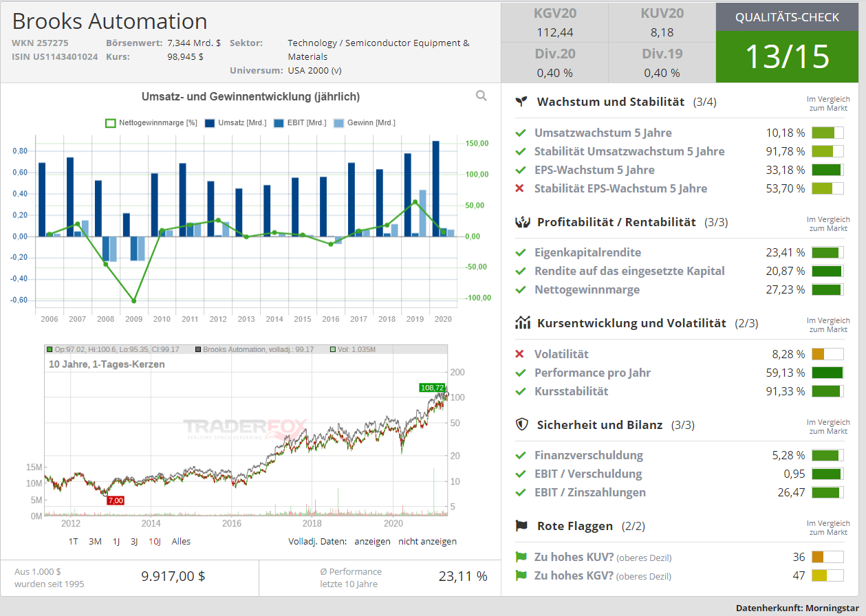Click the 2020 Umsatz bar in yearly chart
This screenshot has width=866, height=616.
click(435, 188)
